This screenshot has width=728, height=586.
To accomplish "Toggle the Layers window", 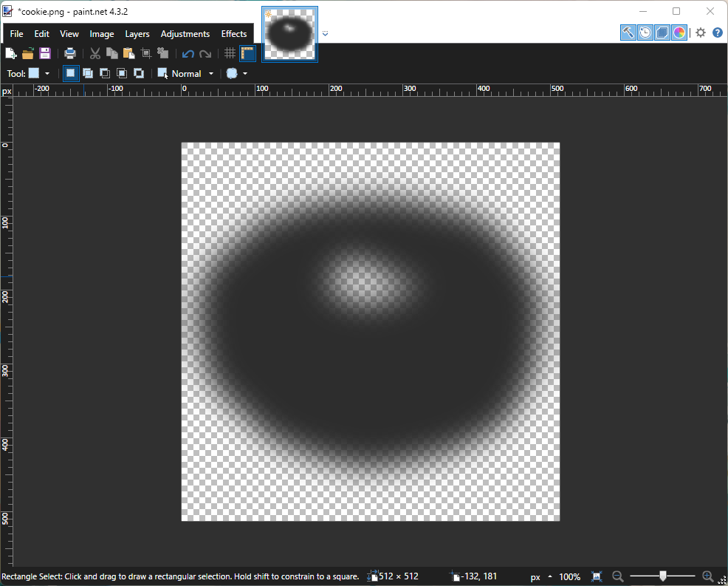I will tap(662, 33).
